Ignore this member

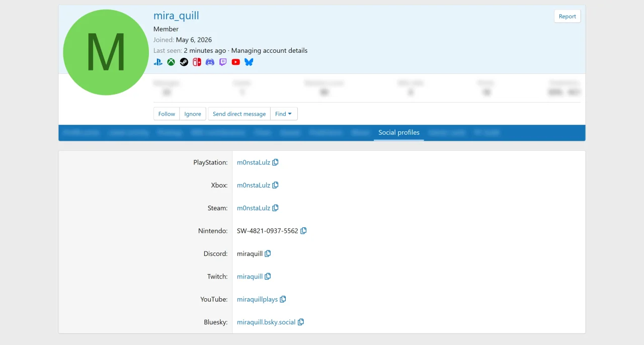[x=193, y=114]
